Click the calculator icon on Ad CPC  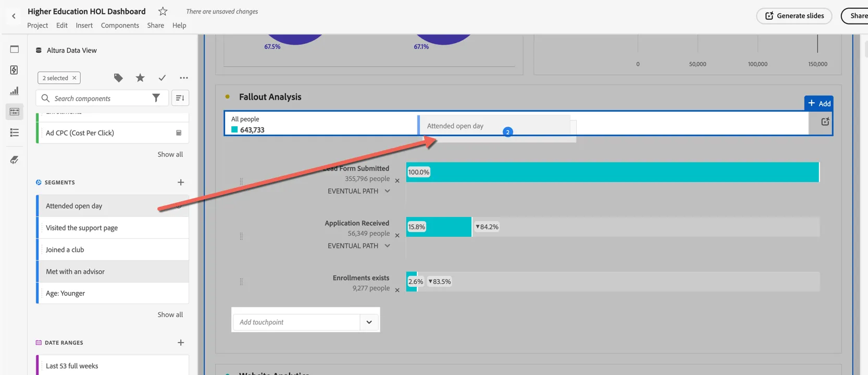tap(179, 133)
